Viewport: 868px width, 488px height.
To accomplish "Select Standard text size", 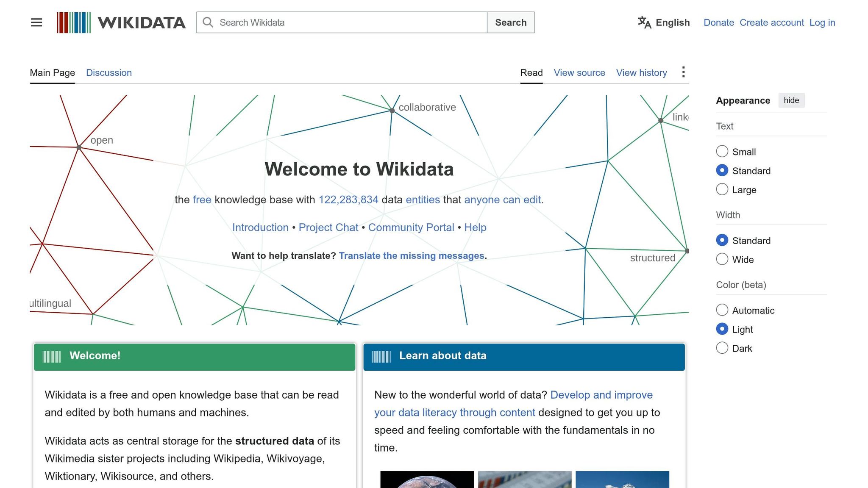I will coord(722,170).
